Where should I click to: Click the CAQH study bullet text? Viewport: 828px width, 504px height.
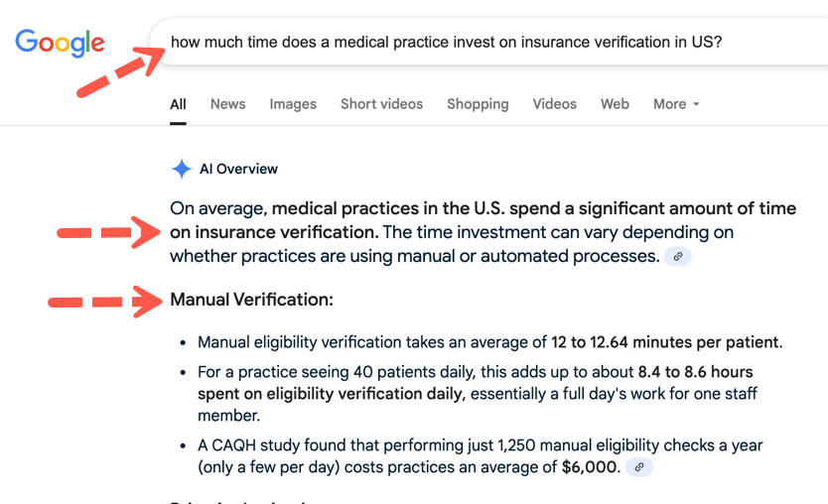[480, 456]
